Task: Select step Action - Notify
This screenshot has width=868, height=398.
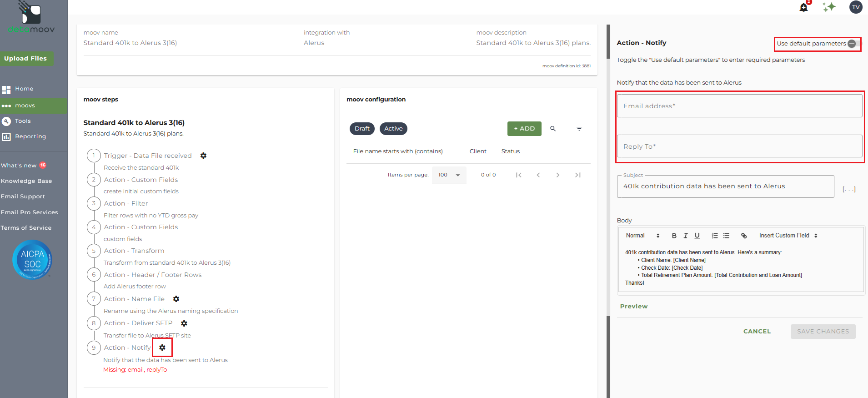Action: [127, 348]
